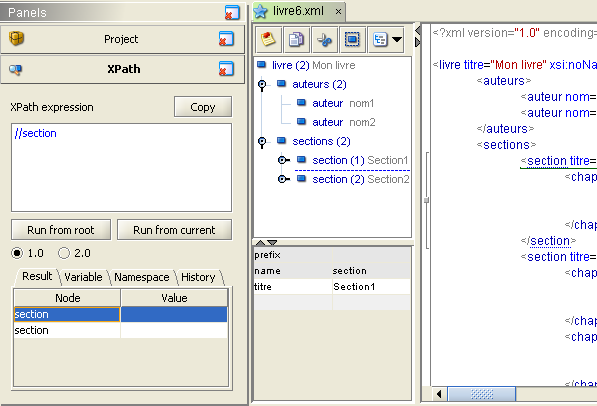This screenshot has width=597, height=406.
Task: Click the prefix attribute row
Action: [332, 255]
